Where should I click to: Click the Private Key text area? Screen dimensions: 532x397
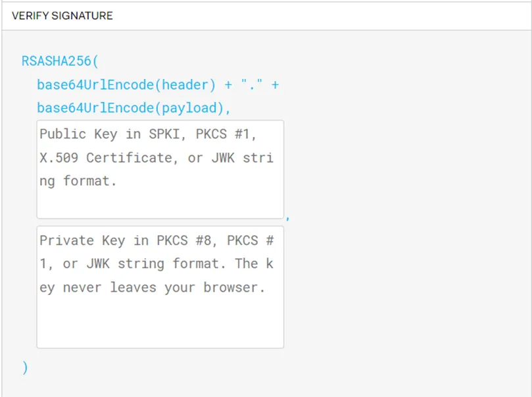click(160, 286)
